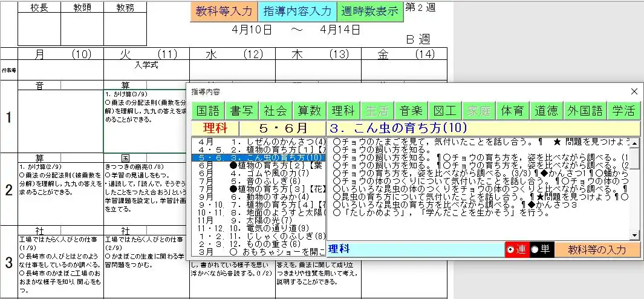Close the 指導内容 dialog
This screenshot has height=299, width=644.
click(634, 91)
